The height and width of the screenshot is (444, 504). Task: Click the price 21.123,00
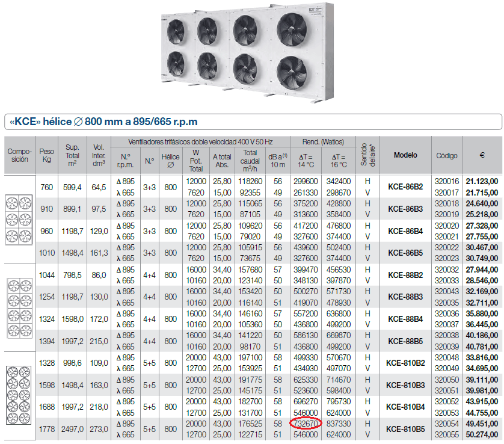pos(482,181)
